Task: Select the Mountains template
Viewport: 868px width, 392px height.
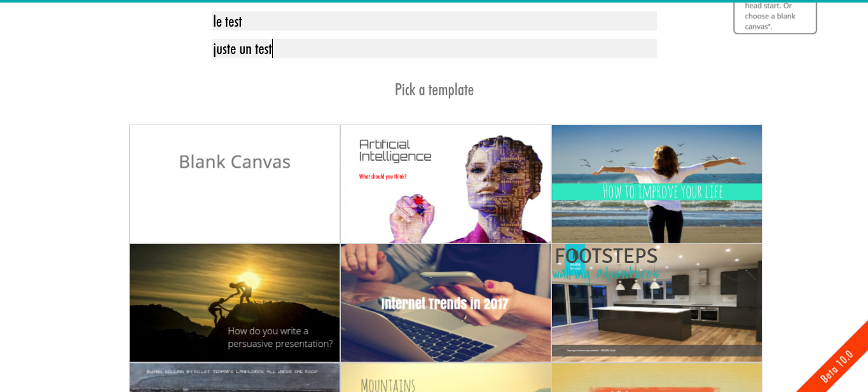Action: point(446,377)
